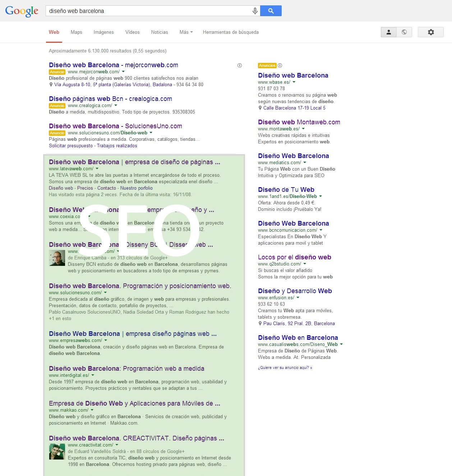Select the Web tab
The height and width of the screenshot is (476, 452).
point(54,32)
